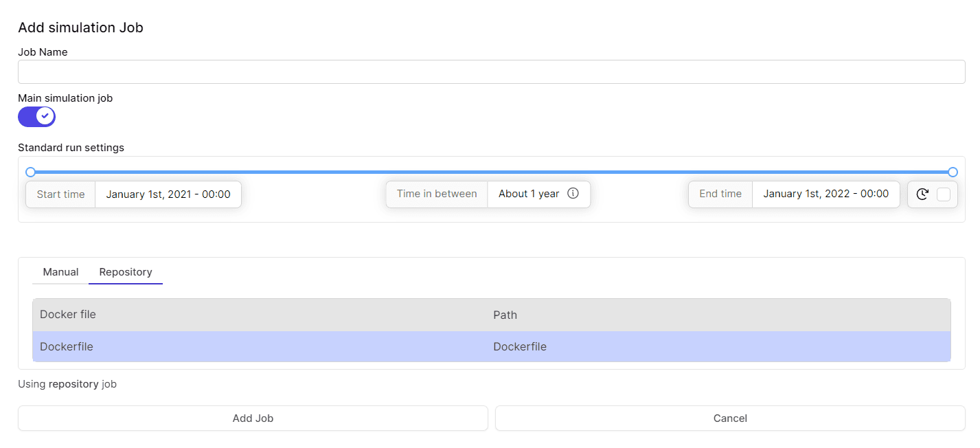Click the middle of the time range track

(491, 172)
